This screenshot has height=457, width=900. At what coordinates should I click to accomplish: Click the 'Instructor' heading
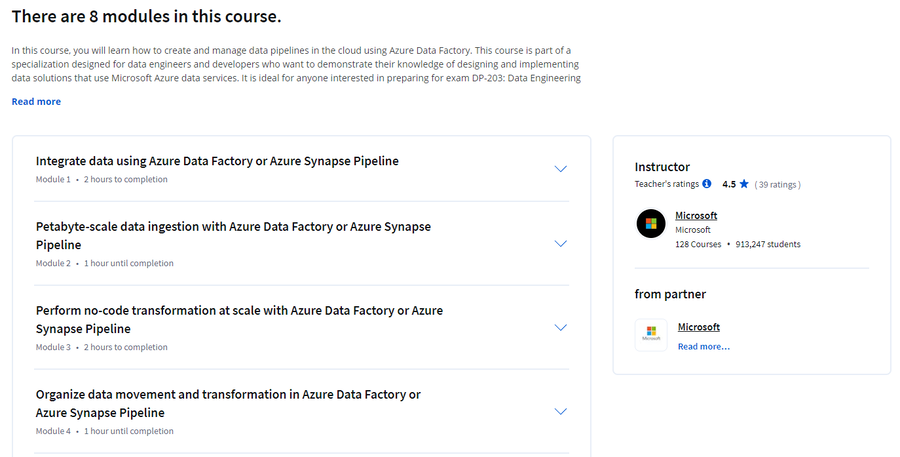click(x=662, y=167)
